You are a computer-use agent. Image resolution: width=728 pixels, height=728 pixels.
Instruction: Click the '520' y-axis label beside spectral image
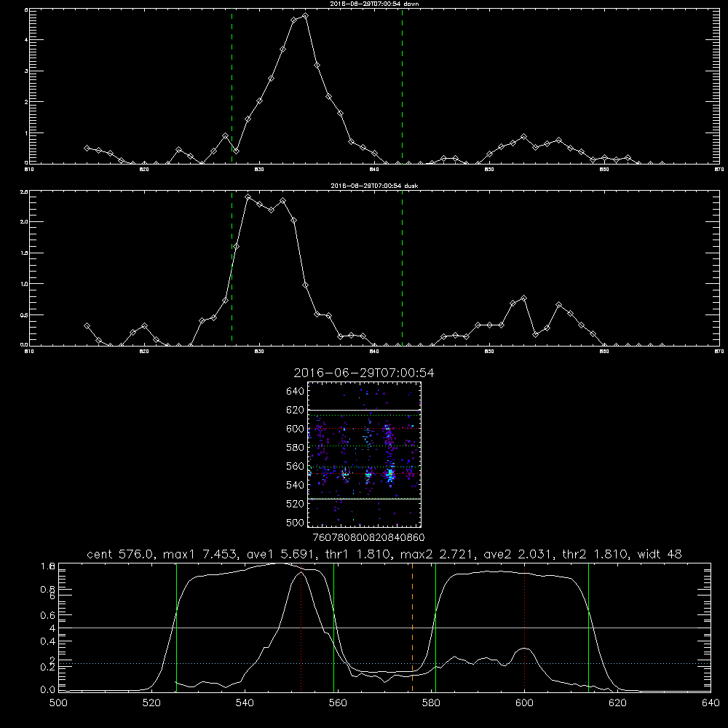coord(295,504)
